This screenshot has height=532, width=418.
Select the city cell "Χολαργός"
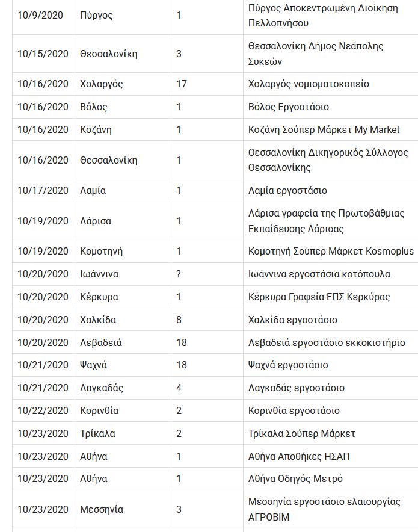(101, 84)
